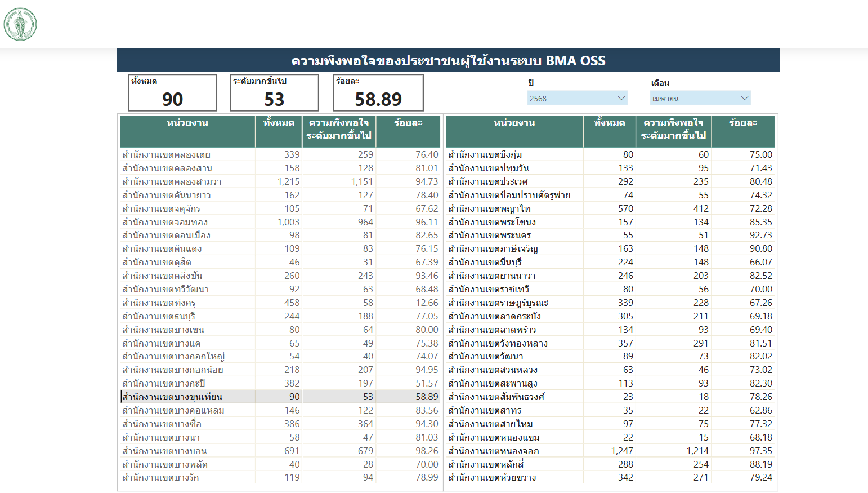Select row สำนักงานเขตภาษีเจริญ
The width and height of the screenshot is (868, 493).
(610, 248)
